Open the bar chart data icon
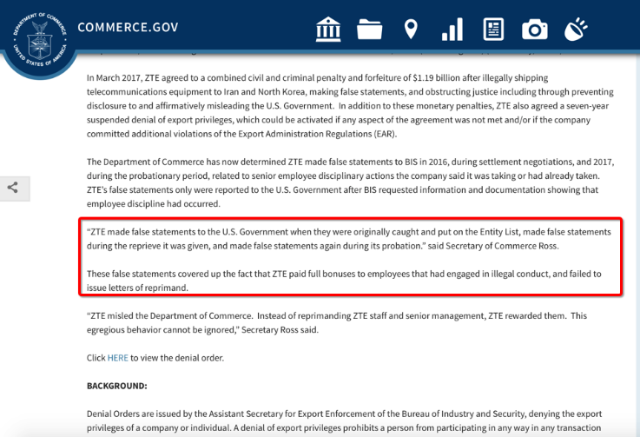 tap(452, 29)
